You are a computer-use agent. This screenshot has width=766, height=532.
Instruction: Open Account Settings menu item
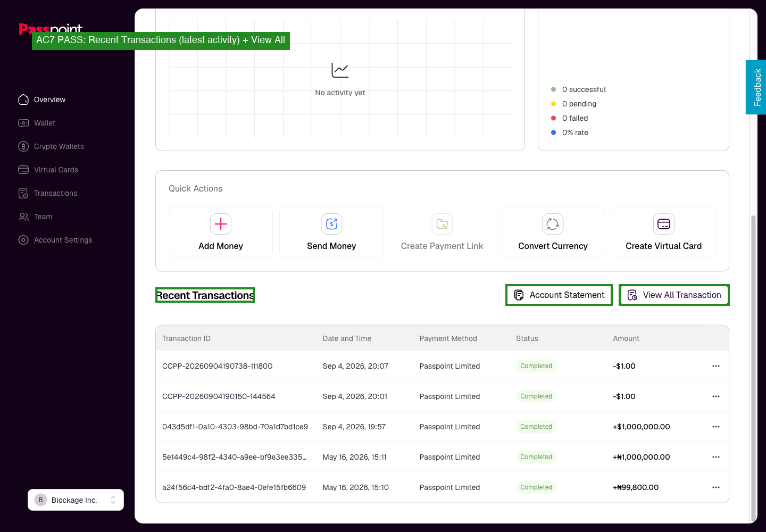tap(63, 240)
